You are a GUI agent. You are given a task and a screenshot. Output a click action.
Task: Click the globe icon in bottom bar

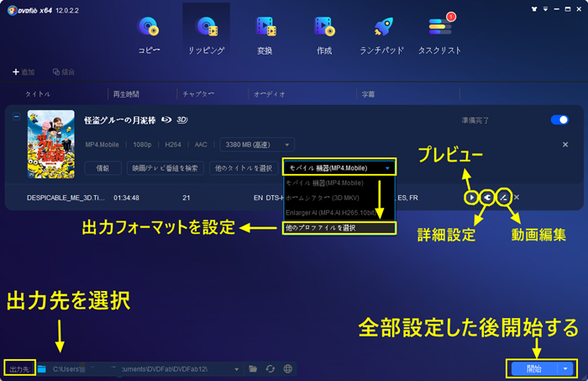(288, 368)
